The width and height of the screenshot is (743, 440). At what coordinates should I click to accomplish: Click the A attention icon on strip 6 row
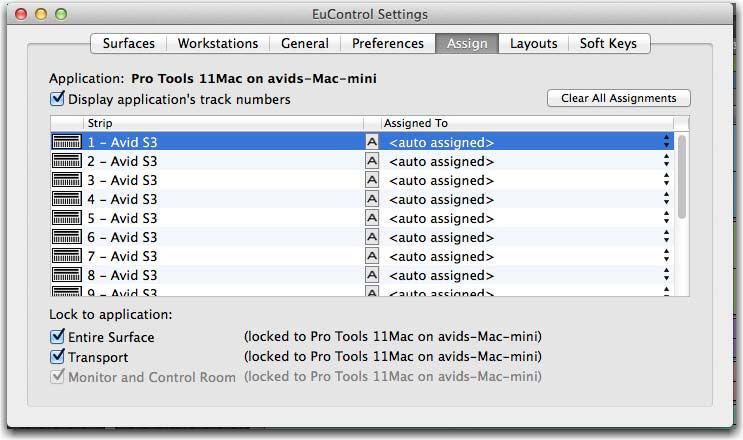pos(372,237)
